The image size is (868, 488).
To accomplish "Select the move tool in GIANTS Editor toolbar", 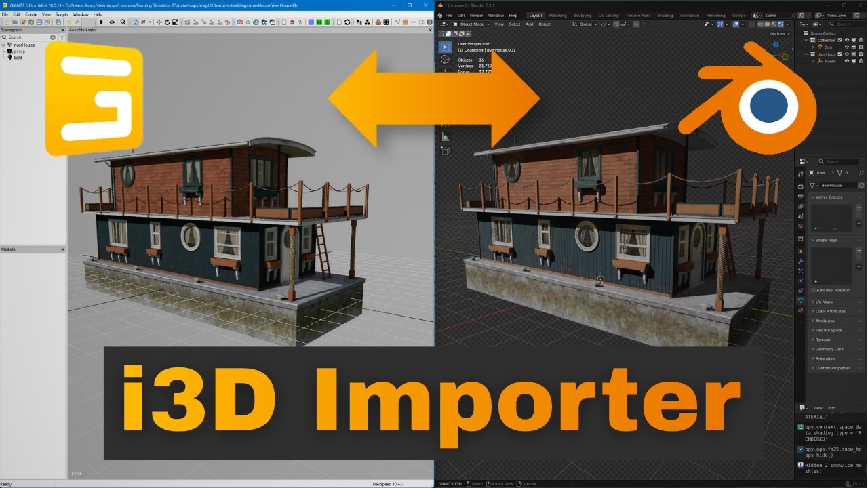I will click(159, 22).
